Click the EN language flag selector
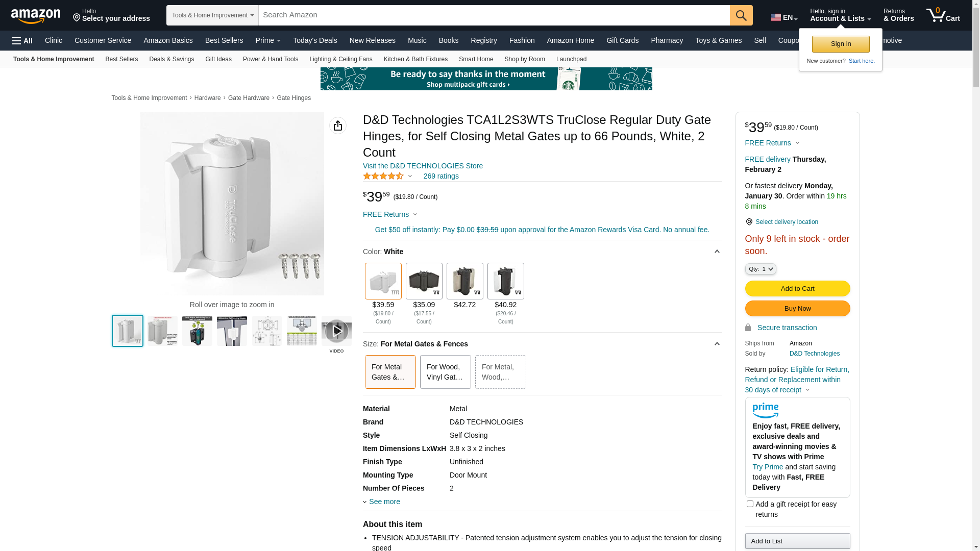The width and height of the screenshot is (980, 551). click(x=783, y=17)
